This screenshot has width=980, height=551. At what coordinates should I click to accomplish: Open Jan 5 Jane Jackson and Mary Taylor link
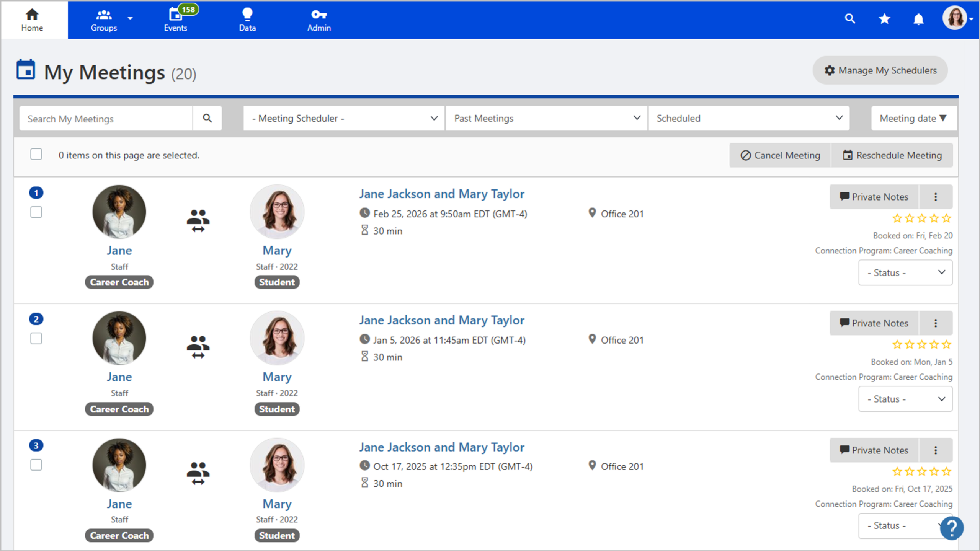point(442,320)
